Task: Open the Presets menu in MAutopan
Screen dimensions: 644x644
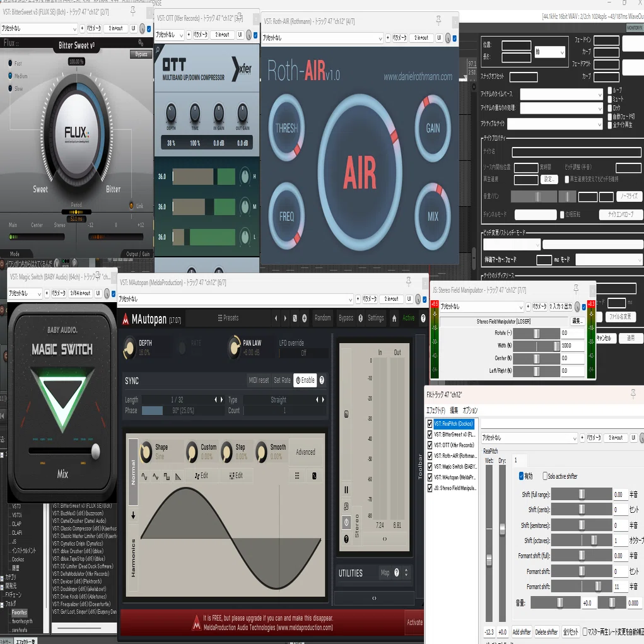Action: tap(228, 318)
